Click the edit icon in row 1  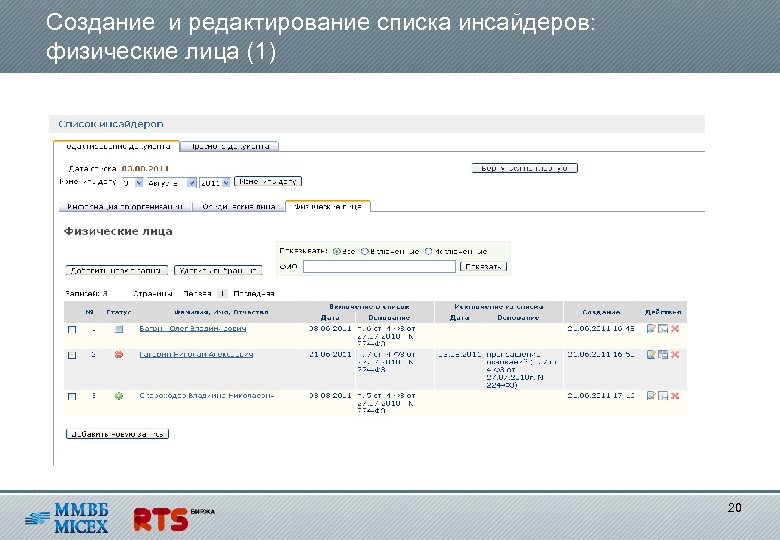(x=651, y=328)
